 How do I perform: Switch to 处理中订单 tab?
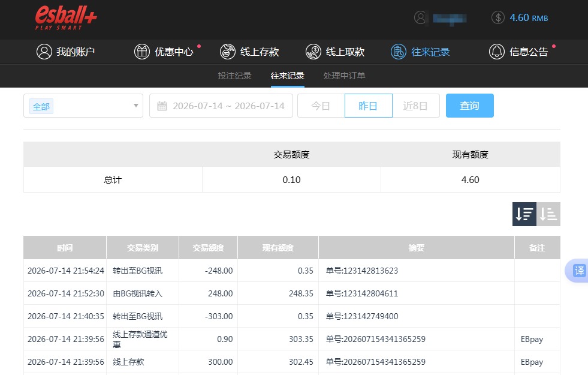pos(344,76)
